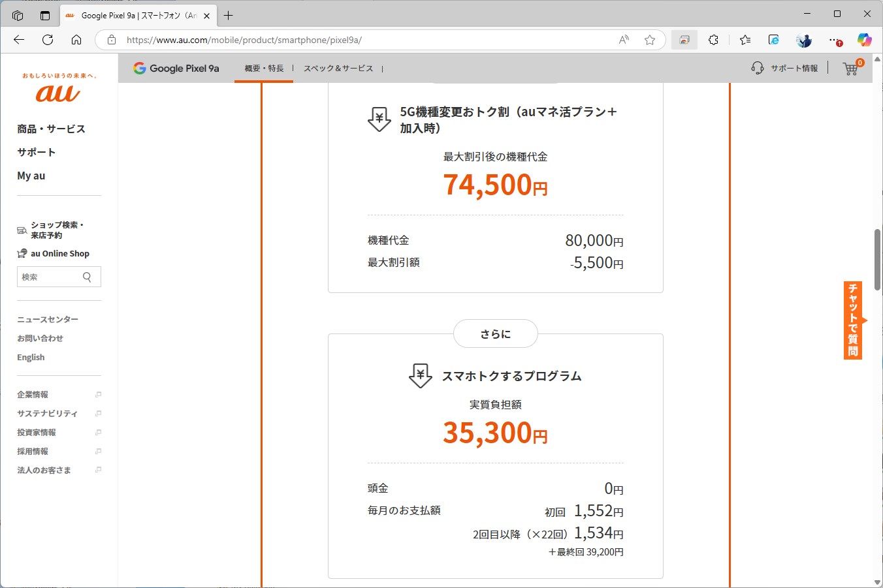The height and width of the screenshot is (588, 883).
Task: Select the スペック＆サービス tab
Action: pos(338,68)
